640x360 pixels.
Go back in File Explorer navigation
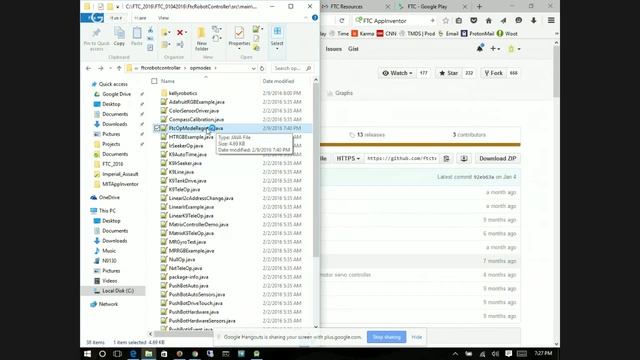pos(89,68)
